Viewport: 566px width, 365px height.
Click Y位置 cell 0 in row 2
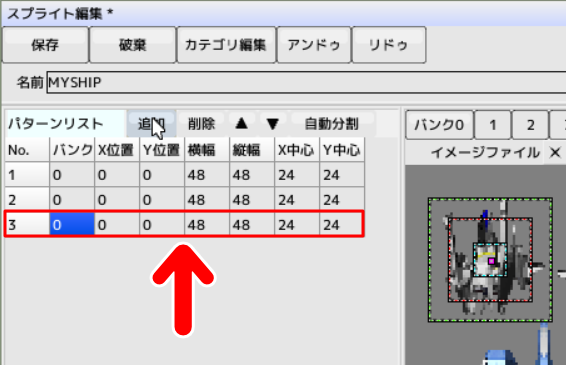coord(162,200)
